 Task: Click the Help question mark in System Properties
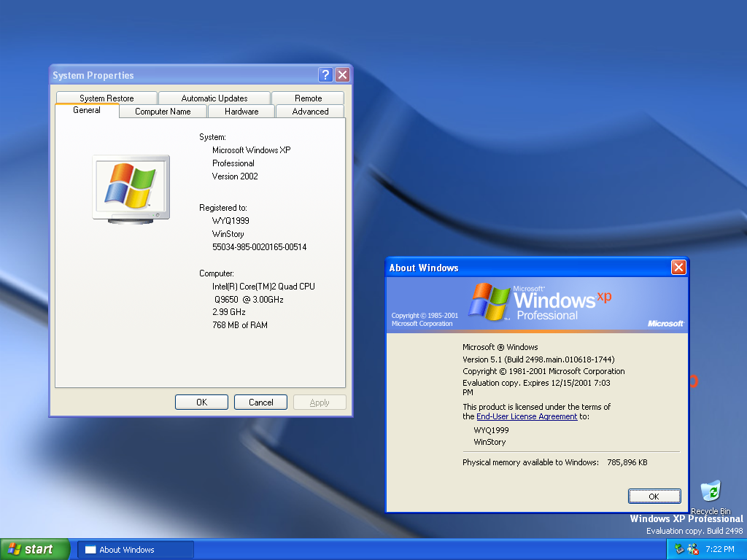(326, 75)
